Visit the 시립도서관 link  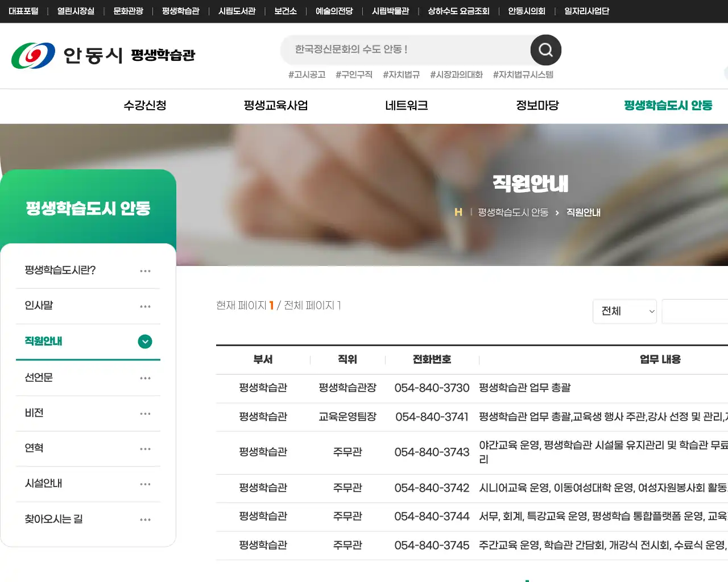tap(237, 11)
